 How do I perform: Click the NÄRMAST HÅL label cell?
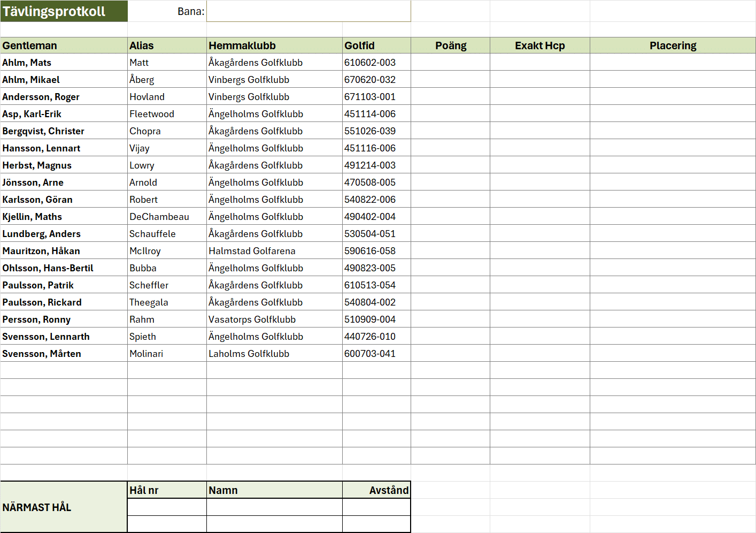[64, 507]
